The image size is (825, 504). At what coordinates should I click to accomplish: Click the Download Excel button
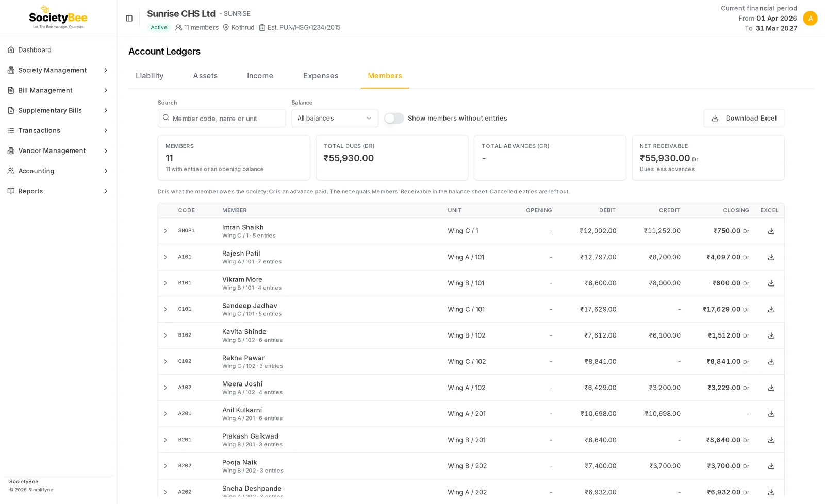pos(744,119)
